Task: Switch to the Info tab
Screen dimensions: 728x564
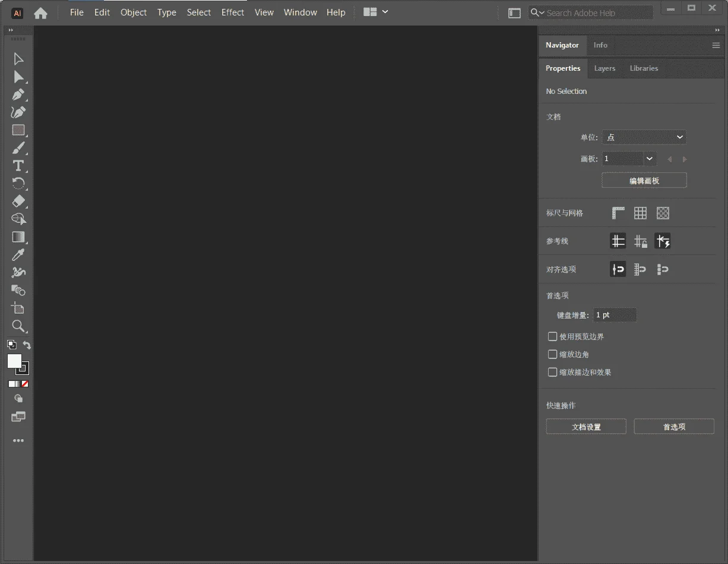Action: [x=600, y=45]
